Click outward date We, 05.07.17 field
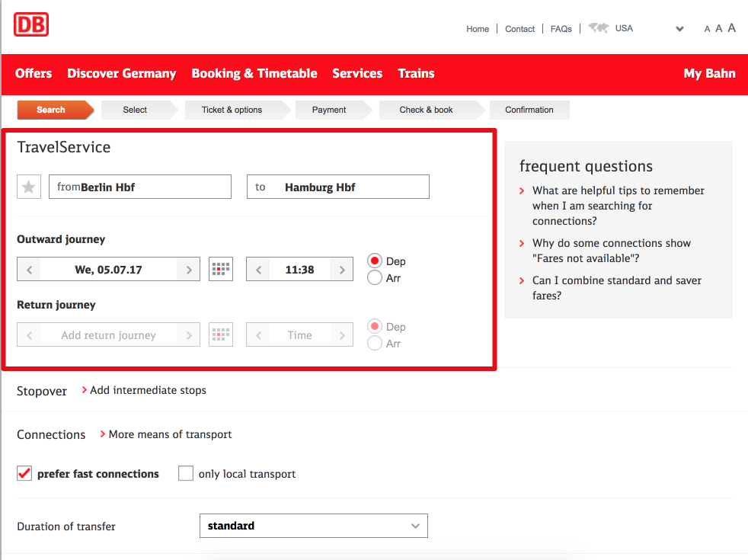 pyautogui.click(x=108, y=270)
